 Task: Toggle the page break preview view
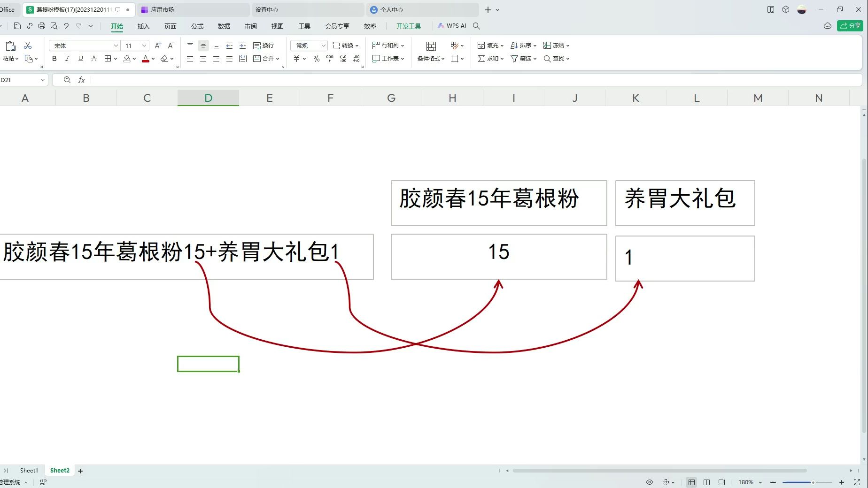(x=721, y=482)
